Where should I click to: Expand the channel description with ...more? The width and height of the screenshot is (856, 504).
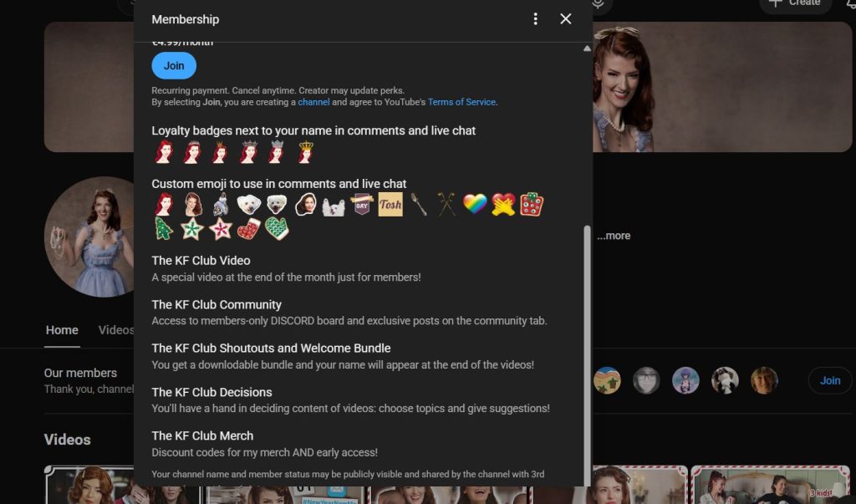[x=614, y=236]
